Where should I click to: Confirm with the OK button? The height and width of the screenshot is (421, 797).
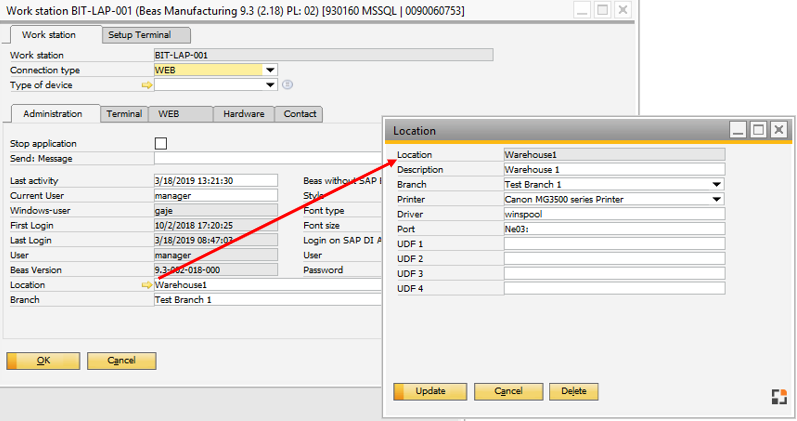click(x=43, y=360)
